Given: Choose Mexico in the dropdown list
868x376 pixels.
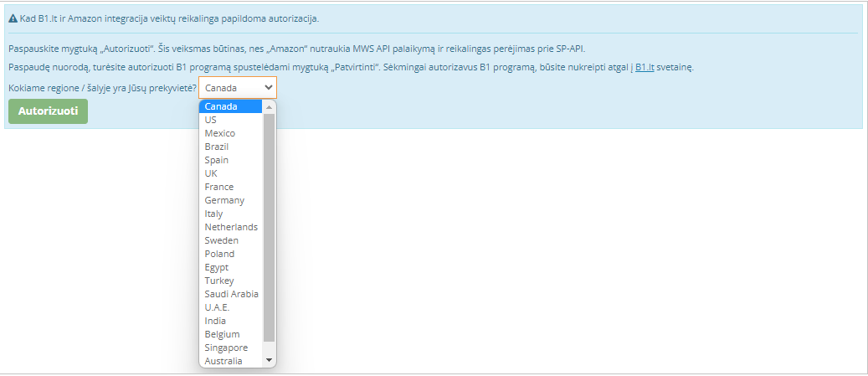Looking at the screenshot, I should (220, 133).
